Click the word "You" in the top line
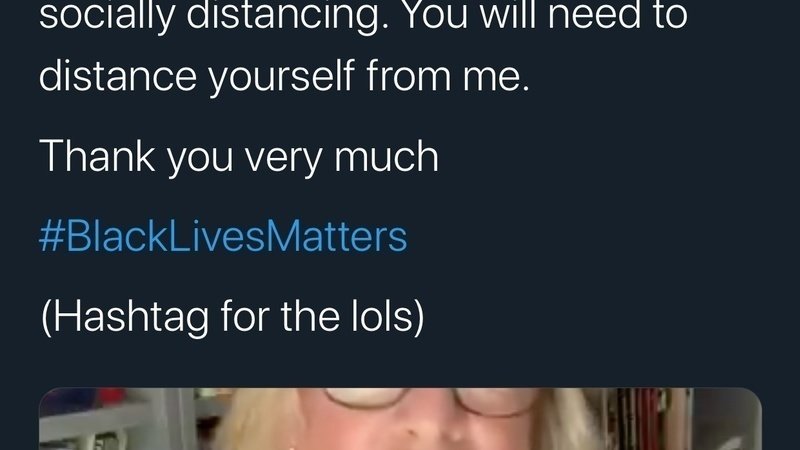Screen dimensions: 800x450 [437, 14]
